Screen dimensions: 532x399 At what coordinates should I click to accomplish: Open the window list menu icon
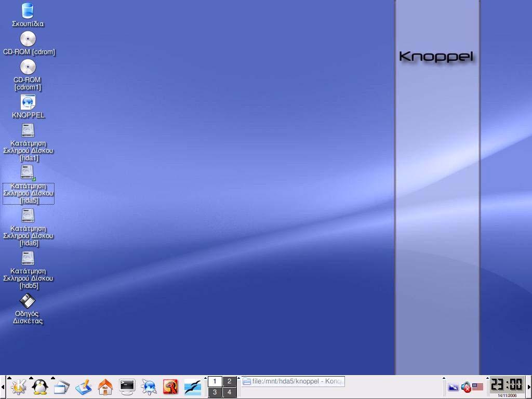point(61,387)
